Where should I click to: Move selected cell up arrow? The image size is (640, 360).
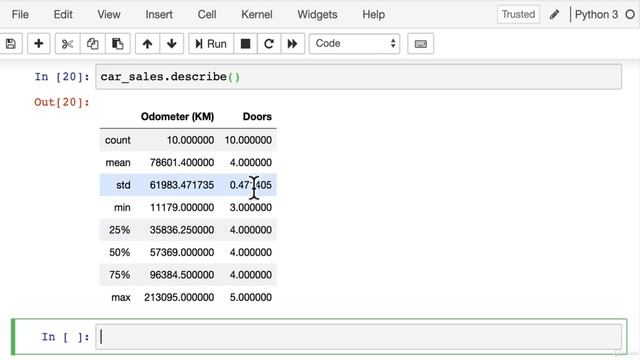coord(147,44)
